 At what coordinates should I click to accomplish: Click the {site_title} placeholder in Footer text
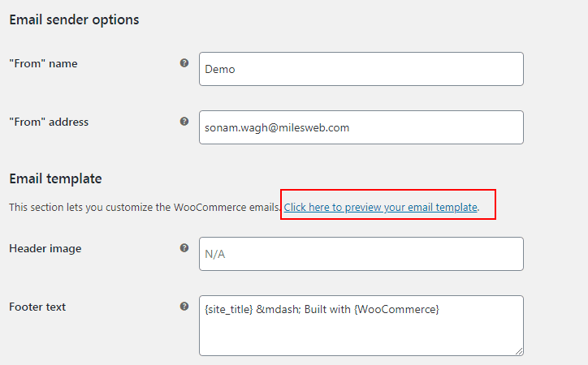(229, 310)
